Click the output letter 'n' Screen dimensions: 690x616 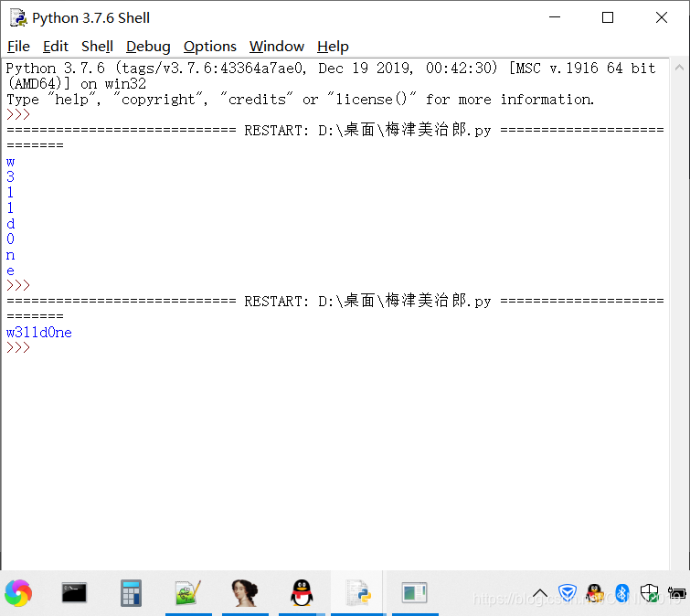tap(11, 255)
